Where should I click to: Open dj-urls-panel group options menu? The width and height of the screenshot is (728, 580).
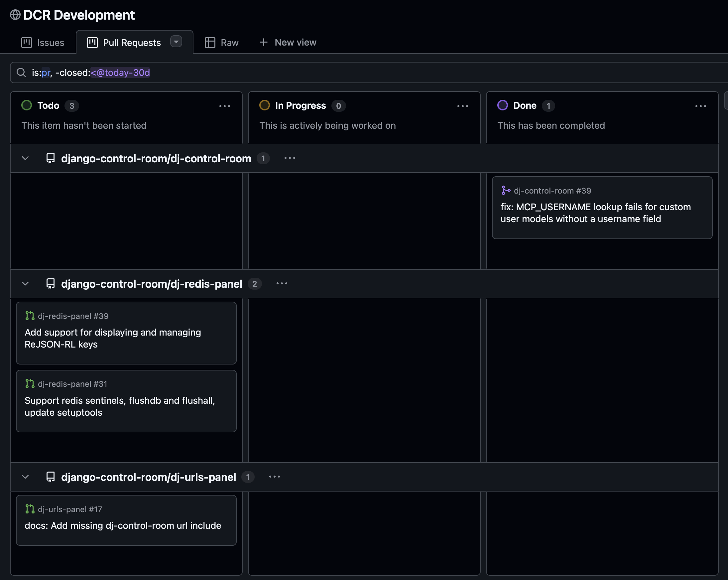pos(275,477)
